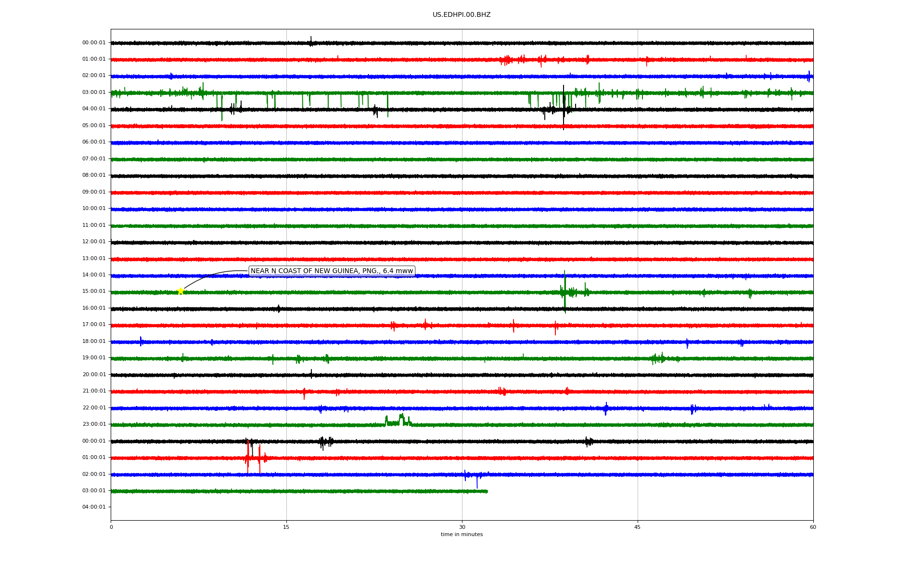This screenshot has width=924, height=578.
Task: Select the 45 tick on the time axis
Action: pos(638,527)
